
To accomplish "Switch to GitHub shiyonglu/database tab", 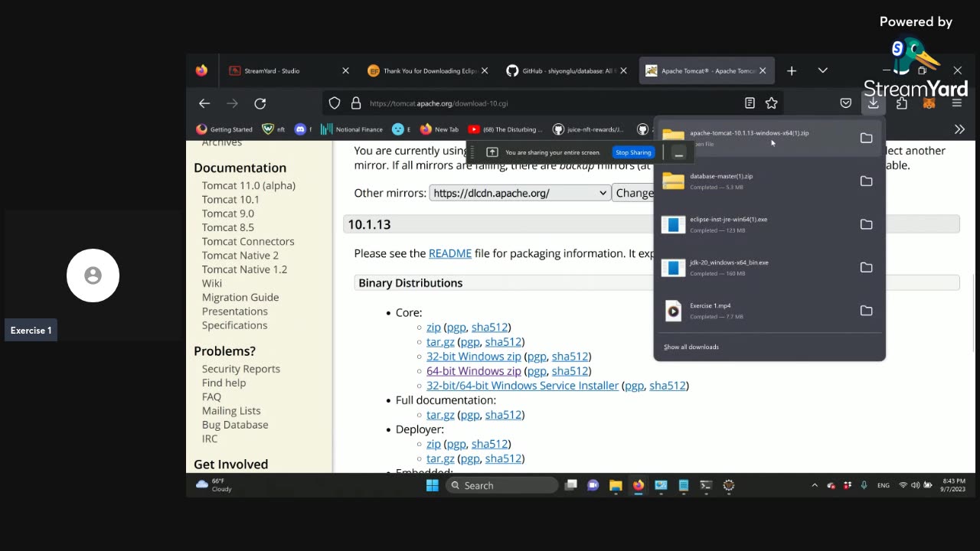I will click(565, 71).
